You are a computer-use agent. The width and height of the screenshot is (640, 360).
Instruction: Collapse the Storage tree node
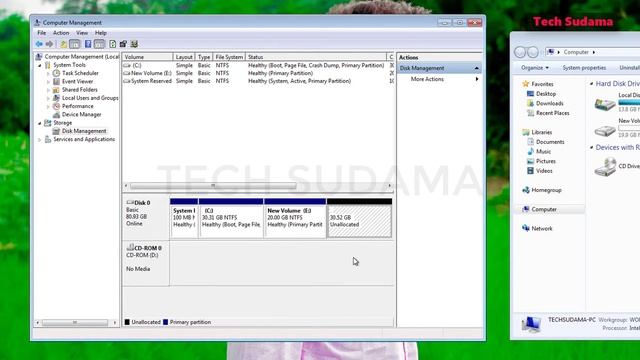(x=40, y=123)
